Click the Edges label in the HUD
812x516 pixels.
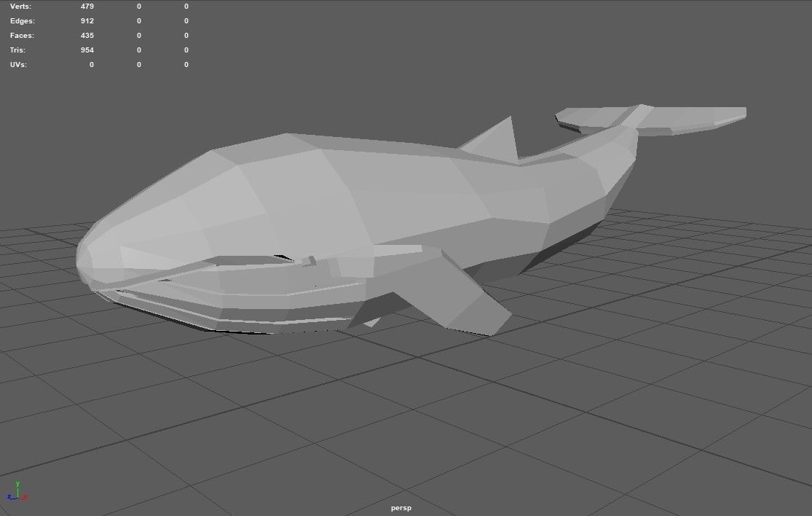tap(23, 20)
